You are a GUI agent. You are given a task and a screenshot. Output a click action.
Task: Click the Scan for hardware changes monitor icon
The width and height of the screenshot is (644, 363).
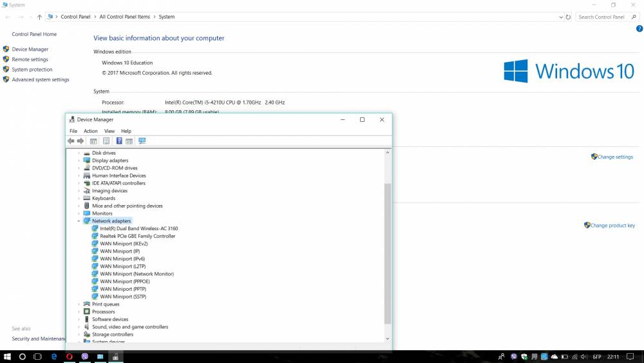click(142, 141)
